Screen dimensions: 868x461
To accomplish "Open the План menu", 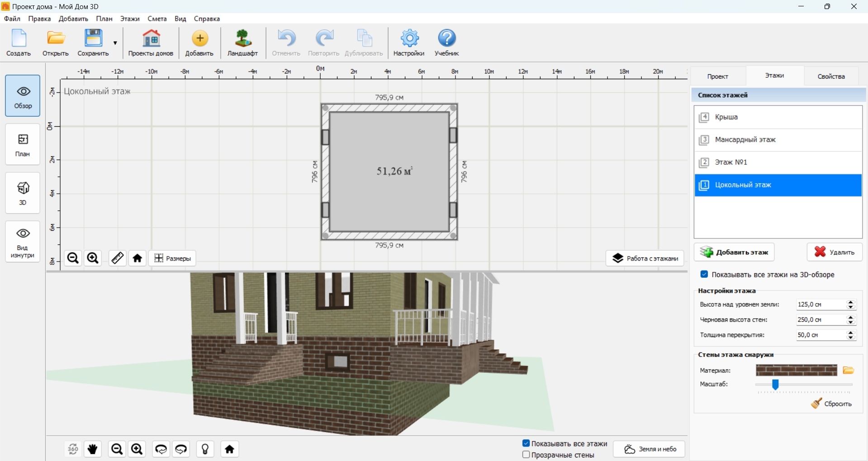I will point(104,19).
